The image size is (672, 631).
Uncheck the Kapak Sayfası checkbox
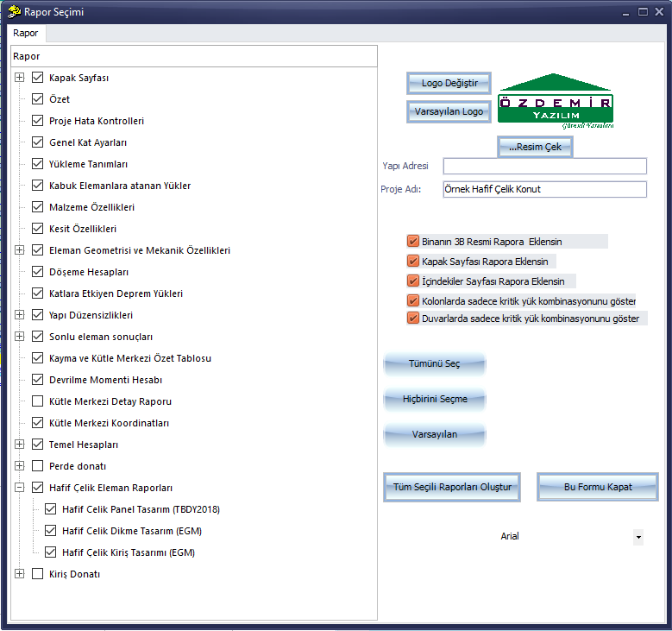tap(38, 78)
